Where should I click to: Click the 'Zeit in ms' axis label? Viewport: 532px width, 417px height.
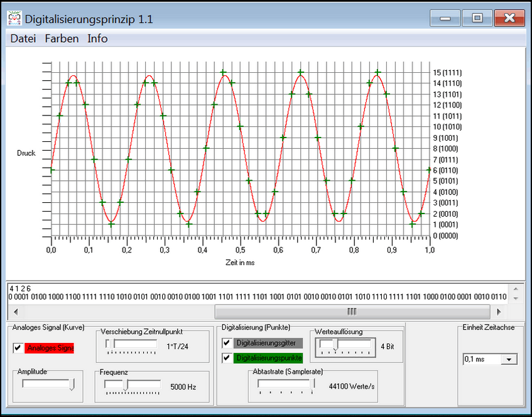pyautogui.click(x=240, y=263)
